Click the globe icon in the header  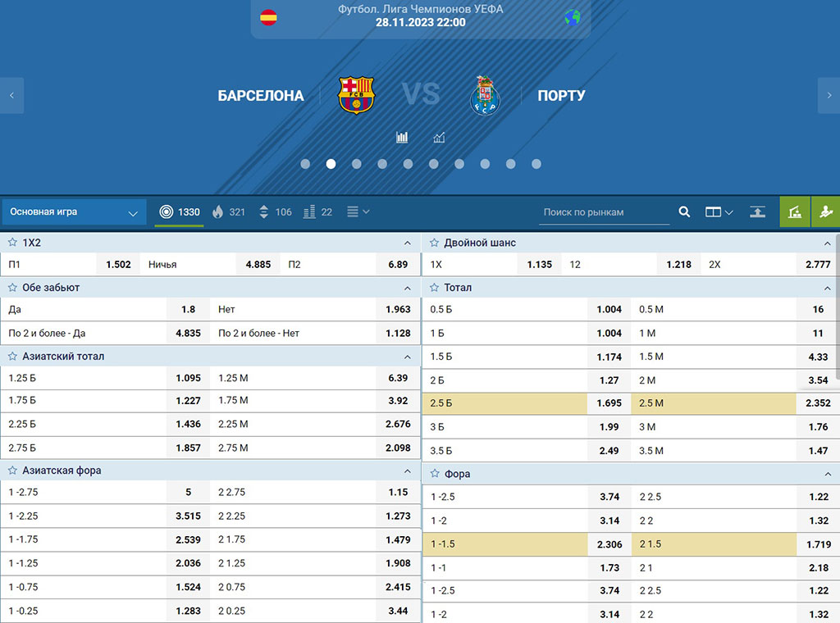(573, 18)
